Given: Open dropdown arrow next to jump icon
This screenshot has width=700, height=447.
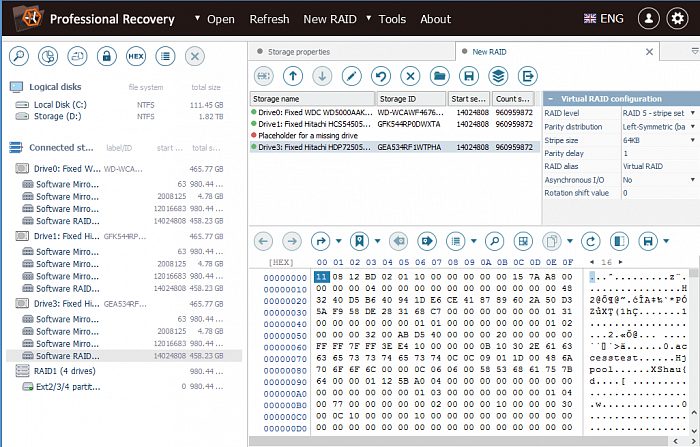Looking at the screenshot, I should coord(338,242).
